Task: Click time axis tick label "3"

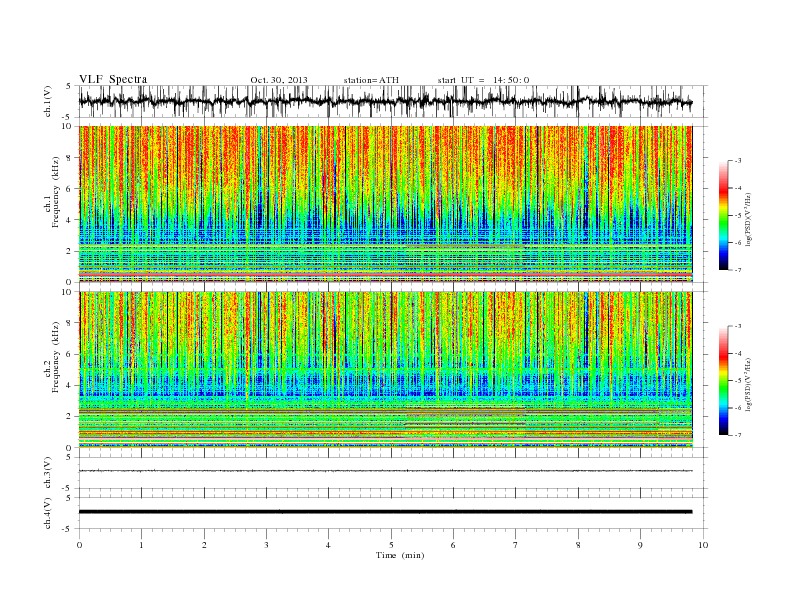Action: (x=267, y=545)
